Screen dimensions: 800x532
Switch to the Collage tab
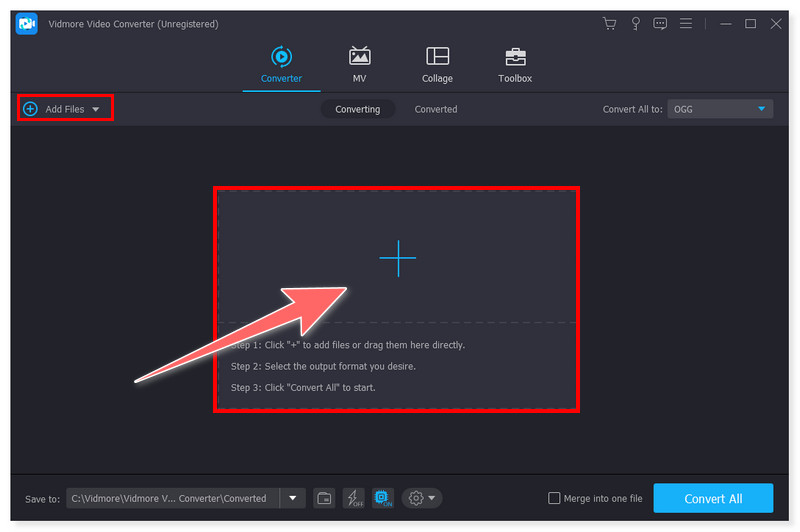pos(437,64)
